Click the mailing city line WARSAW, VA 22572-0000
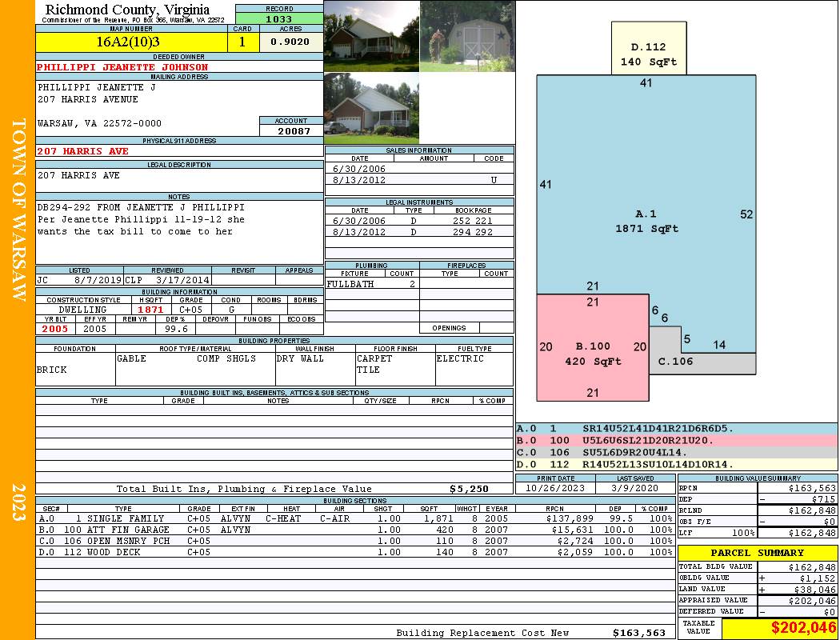Image resolution: width=840 pixels, height=640 pixels. click(x=99, y=123)
